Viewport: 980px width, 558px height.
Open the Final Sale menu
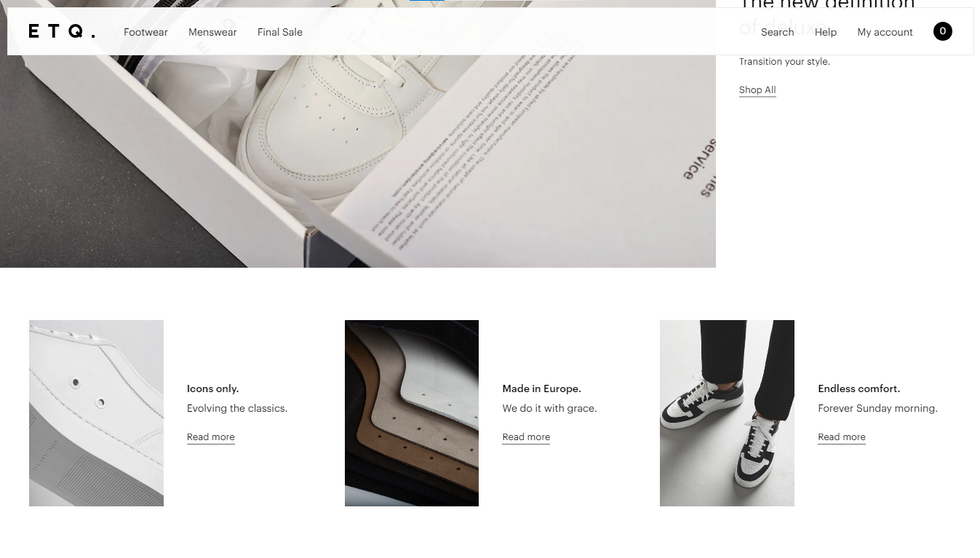pyautogui.click(x=280, y=32)
